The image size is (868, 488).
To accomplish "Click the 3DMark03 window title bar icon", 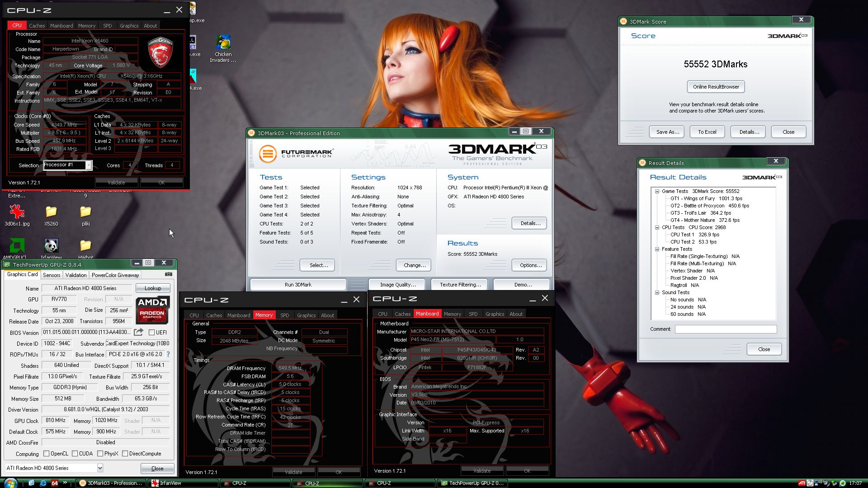I will pyautogui.click(x=252, y=133).
